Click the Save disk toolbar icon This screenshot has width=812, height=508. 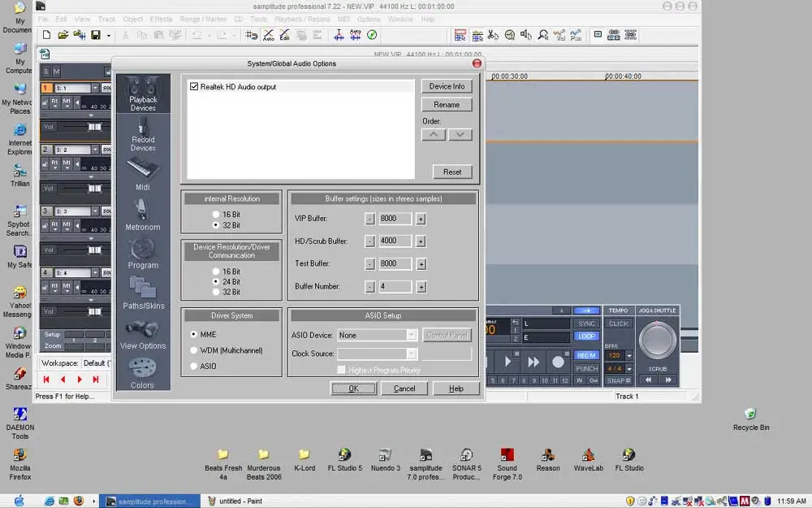coord(96,35)
